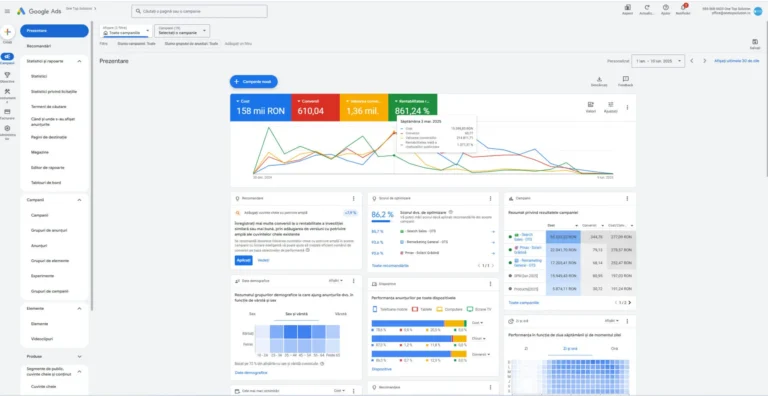768x396 pixels.
Task: Open the Toate campaniile view dropdown
Action: (x=126, y=31)
